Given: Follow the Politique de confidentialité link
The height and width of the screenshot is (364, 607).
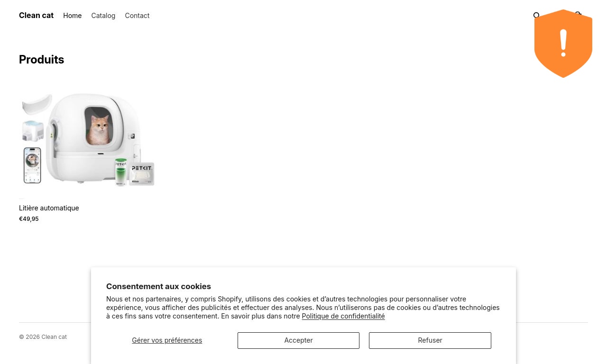Looking at the screenshot, I should [343, 316].
